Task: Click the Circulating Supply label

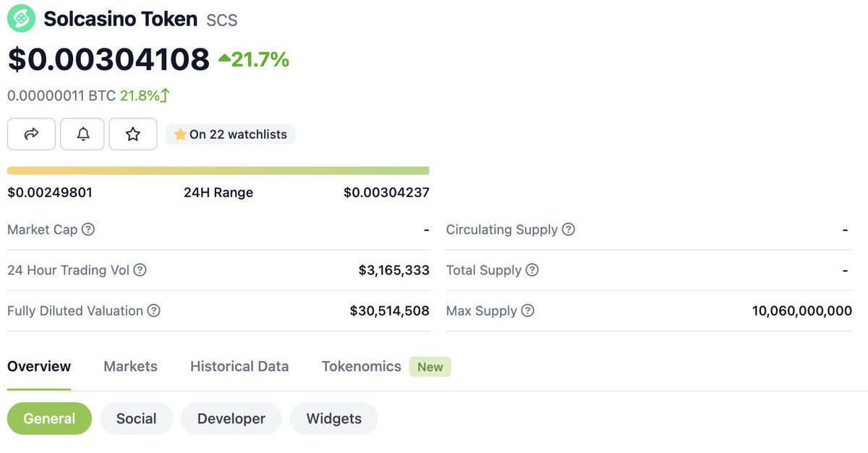Action: click(502, 229)
